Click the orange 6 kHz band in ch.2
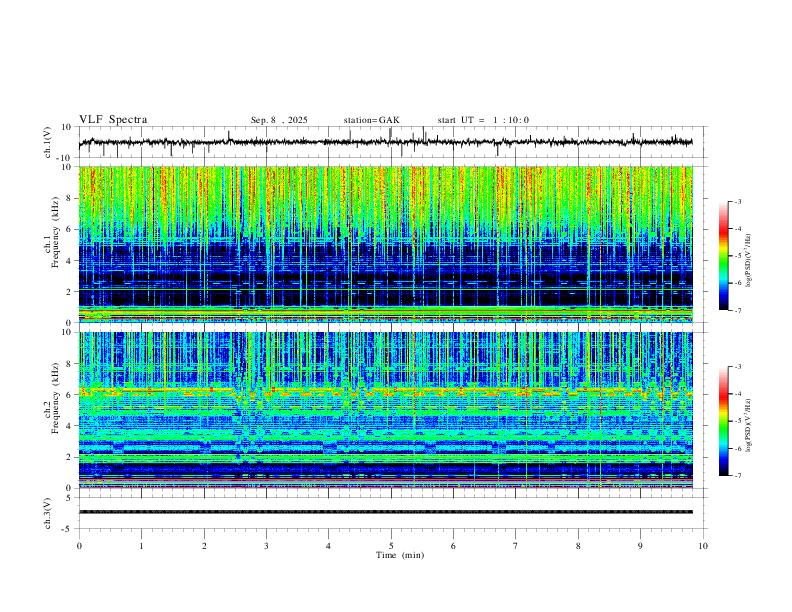Screen dimensions: 792x612 click(x=386, y=391)
